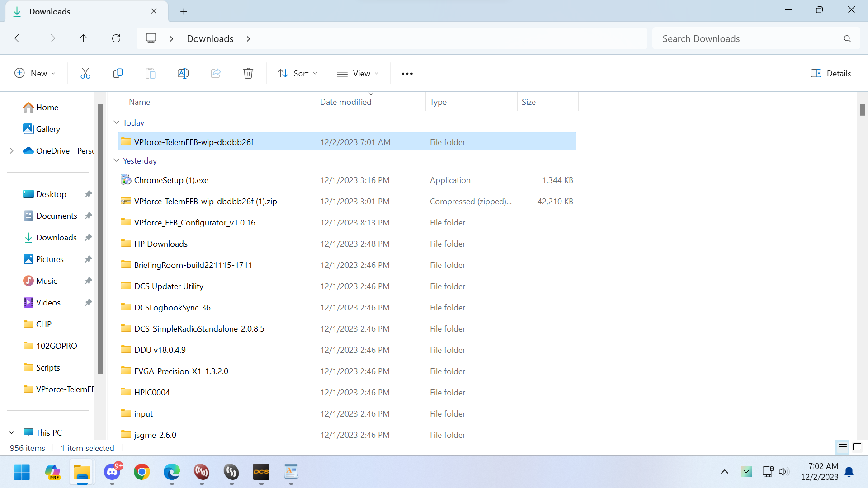868x488 pixels.
Task: Expand the OneDrive tree node
Action: click(12, 150)
